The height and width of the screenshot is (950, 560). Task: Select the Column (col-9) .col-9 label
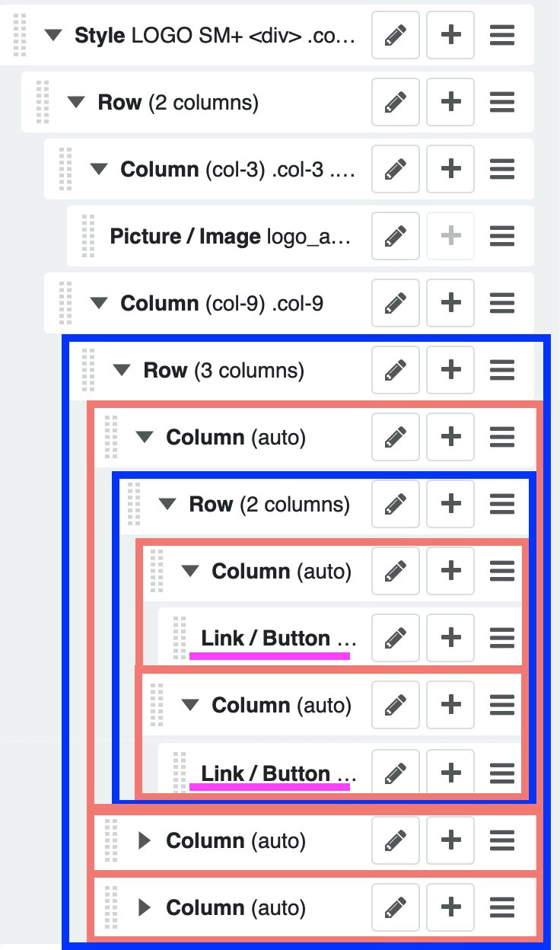tap(221, 303)
